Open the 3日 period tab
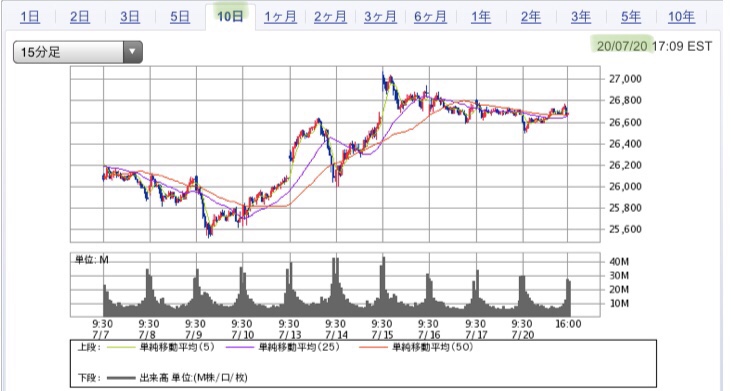The image size is (731, 391). [x=130, y=17]
